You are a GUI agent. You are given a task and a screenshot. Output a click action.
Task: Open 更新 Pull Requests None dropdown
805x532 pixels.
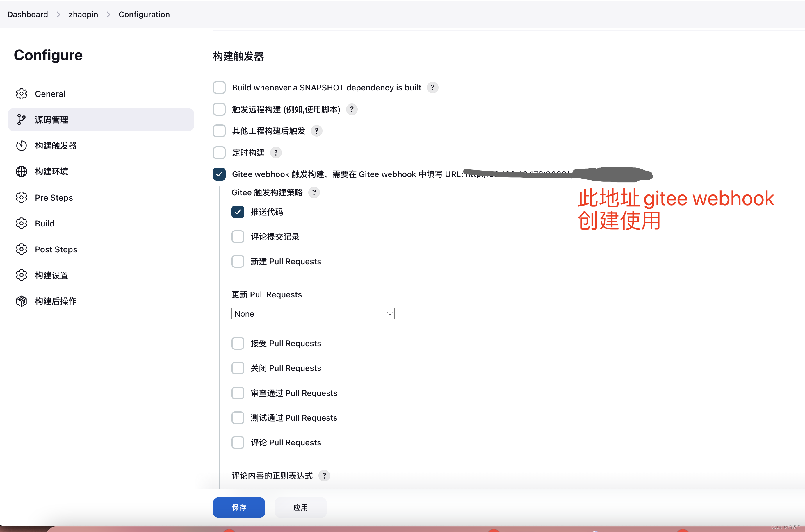pos(313,313)
